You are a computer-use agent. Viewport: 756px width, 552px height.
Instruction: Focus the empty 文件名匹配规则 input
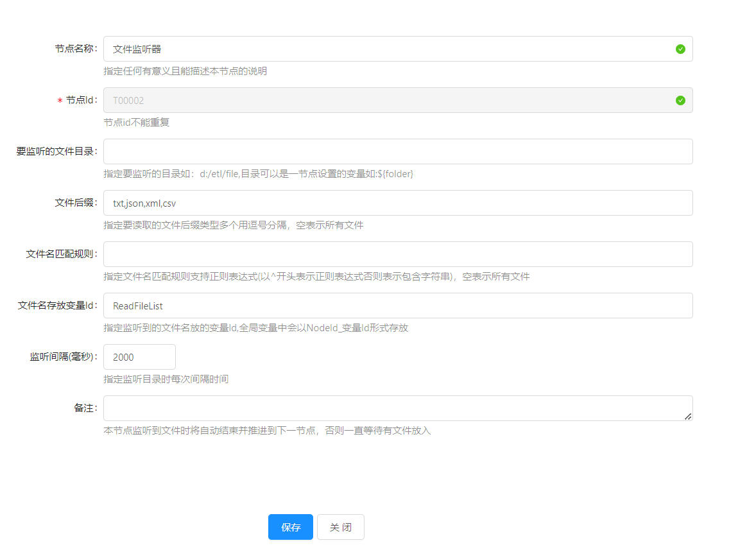tap(398, 254)
